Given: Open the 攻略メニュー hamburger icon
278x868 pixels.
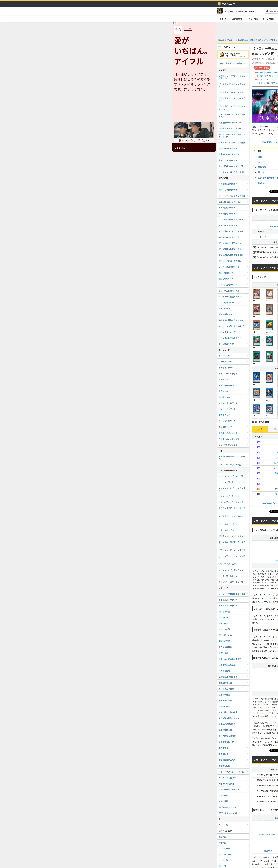Looking at the screenshot, I should (x=220, y=47).
